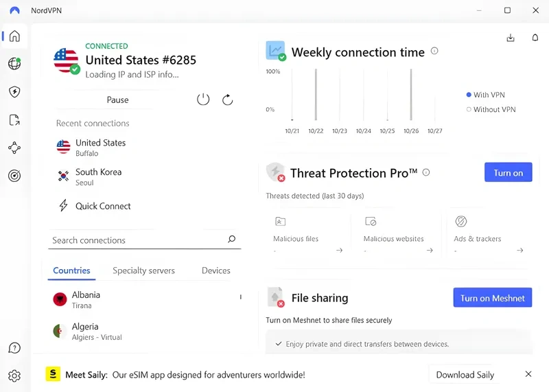The width and height of the screenshot is (549, 392).
Task: Click the Saily yellow logo icon
Action: pos(53,374)
